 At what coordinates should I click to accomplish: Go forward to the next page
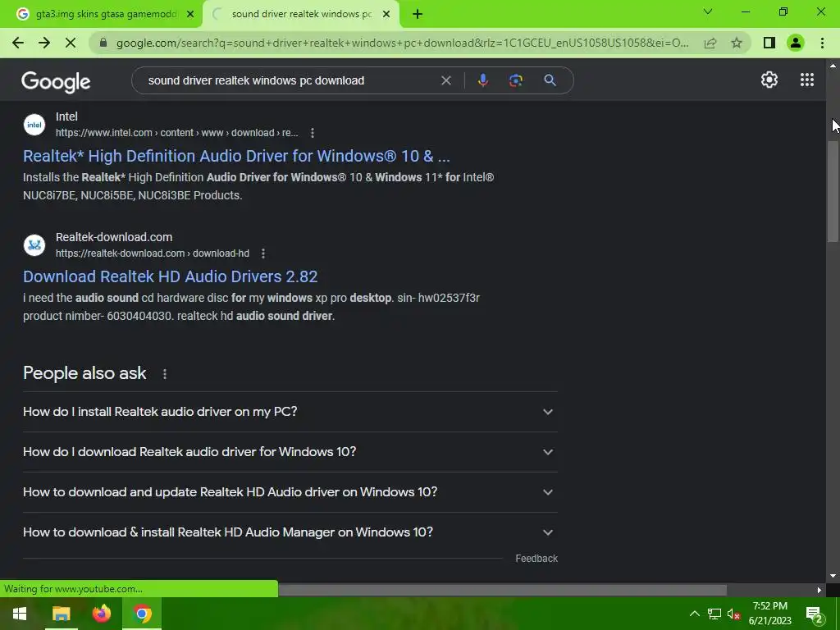pyautogui.click(x=44, y=43)
